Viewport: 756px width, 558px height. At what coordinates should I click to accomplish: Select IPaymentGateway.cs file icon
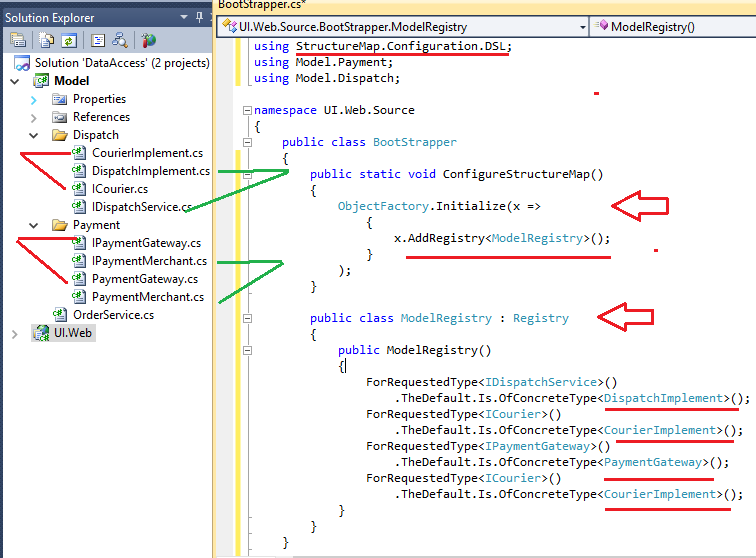(x=79, y=243)
